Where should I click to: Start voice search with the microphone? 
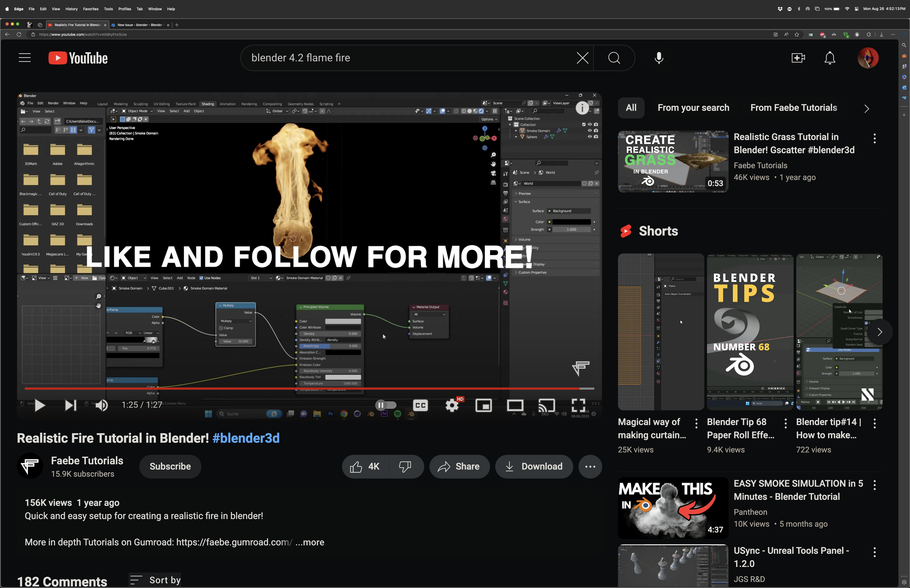pyautogui.click(x=659, y=58)
